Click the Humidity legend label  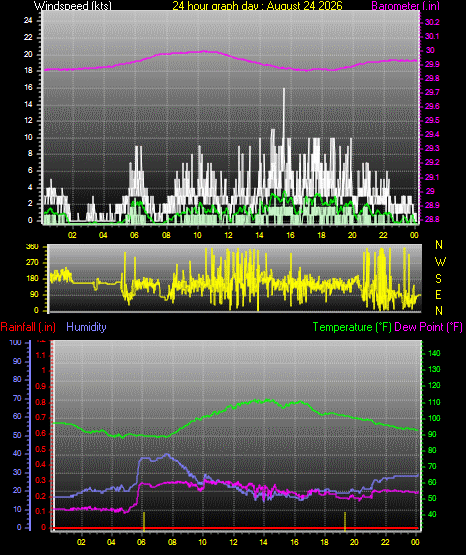(x=86, y=327)
